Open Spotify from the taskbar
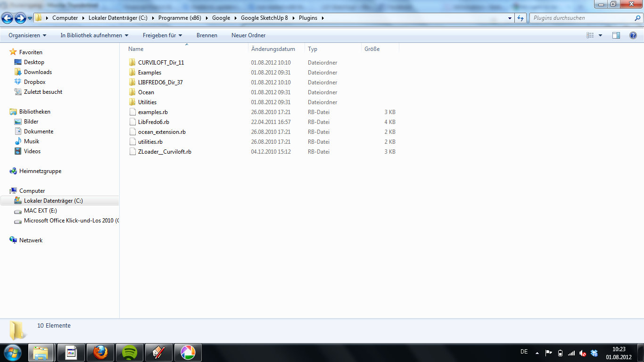Screen dimensions: 644x362 coord(129,353)
